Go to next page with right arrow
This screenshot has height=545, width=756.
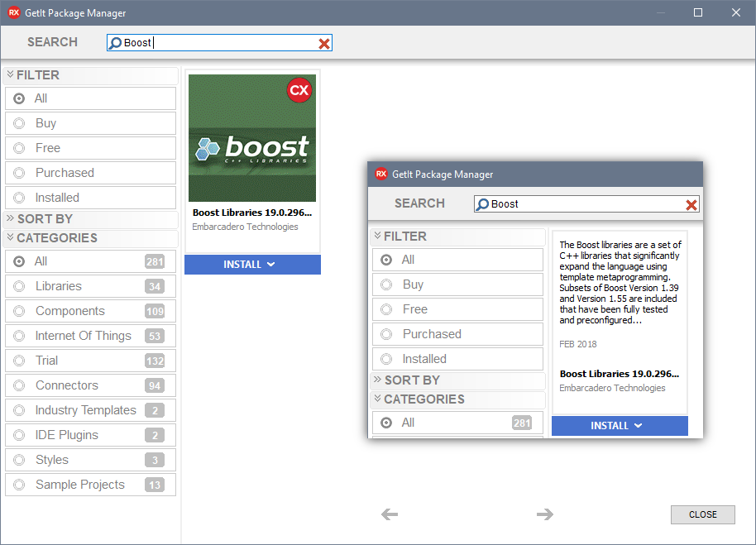[545, 514]
